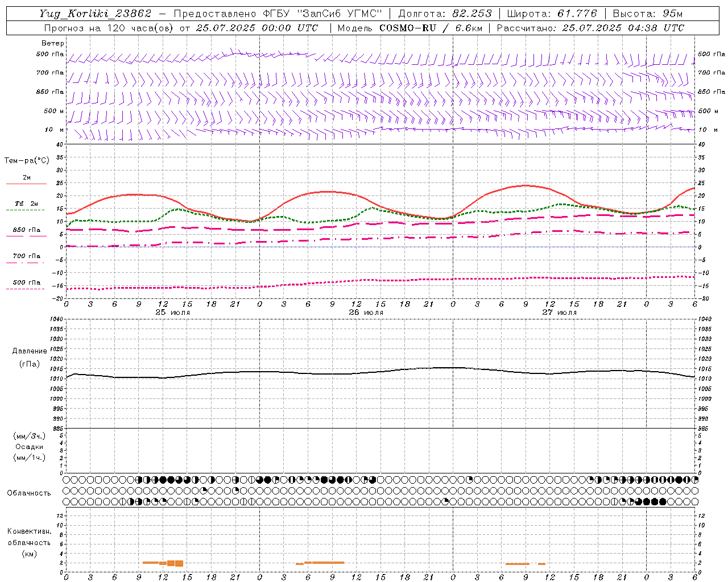Click the 25 июля date label
Image resolution: width=728 pixels, height=582 pixels.
coord(173,312)
